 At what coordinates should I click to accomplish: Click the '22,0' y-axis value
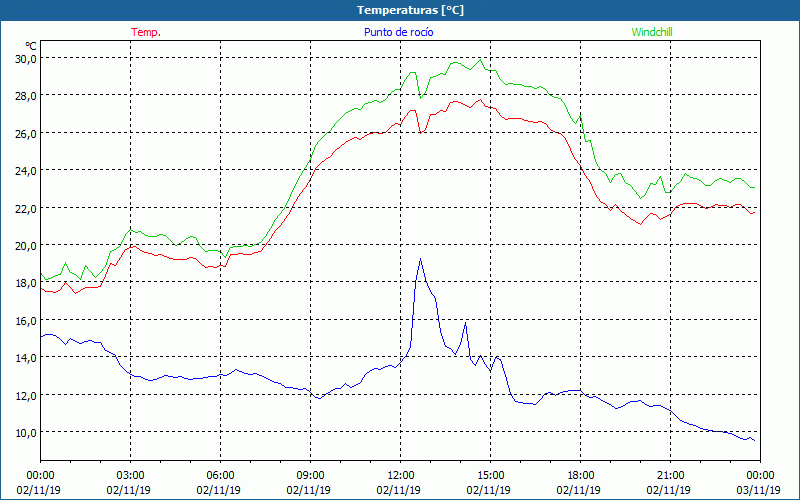pos(26,208)
